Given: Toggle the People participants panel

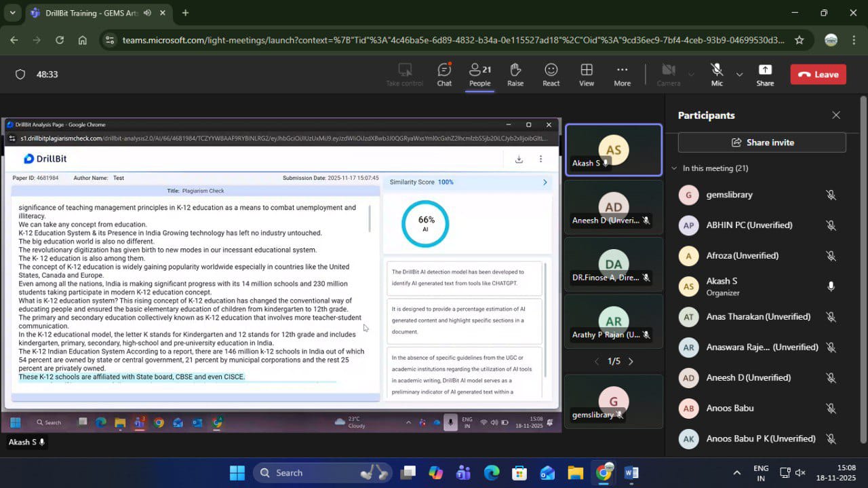Looking at the screenshot, I should click(479, 74).
